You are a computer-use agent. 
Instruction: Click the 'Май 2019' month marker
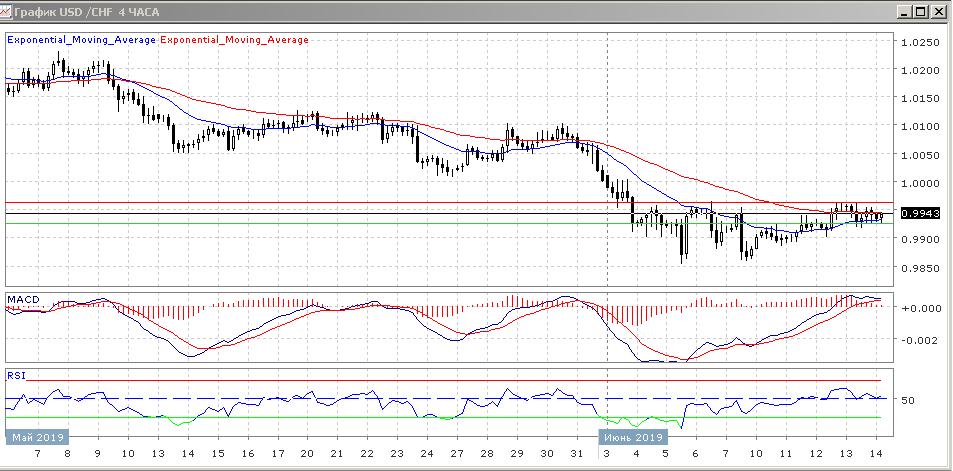[37, 438]
